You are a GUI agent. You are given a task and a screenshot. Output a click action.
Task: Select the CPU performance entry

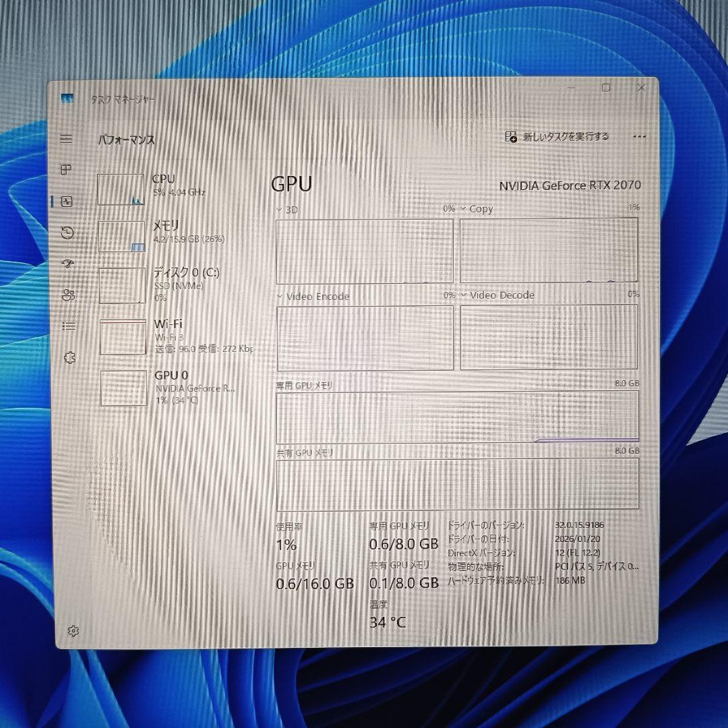coord(175,189)
